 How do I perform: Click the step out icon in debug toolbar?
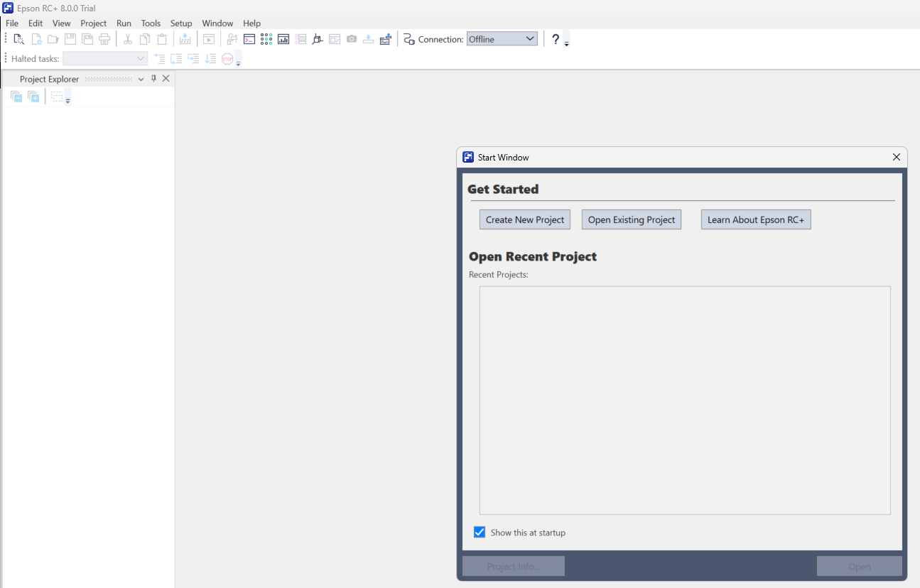(193, 59)
